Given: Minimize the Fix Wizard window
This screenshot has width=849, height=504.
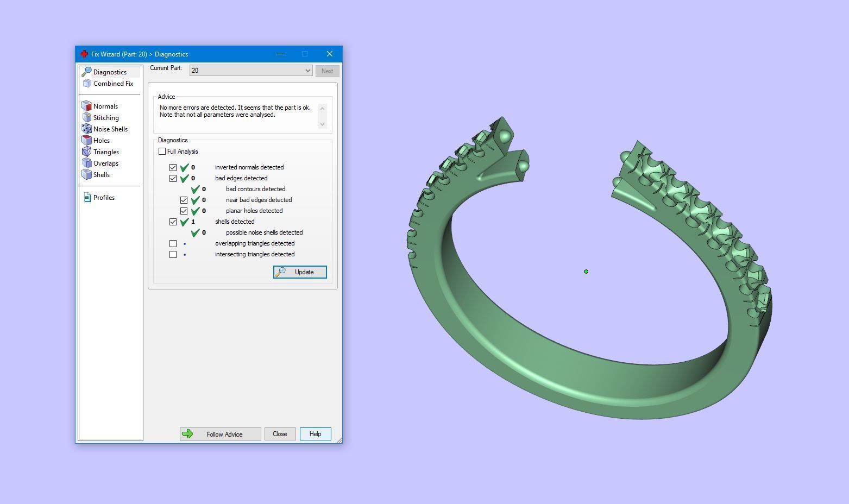Looking at the screenshot, I should [280, 54].
